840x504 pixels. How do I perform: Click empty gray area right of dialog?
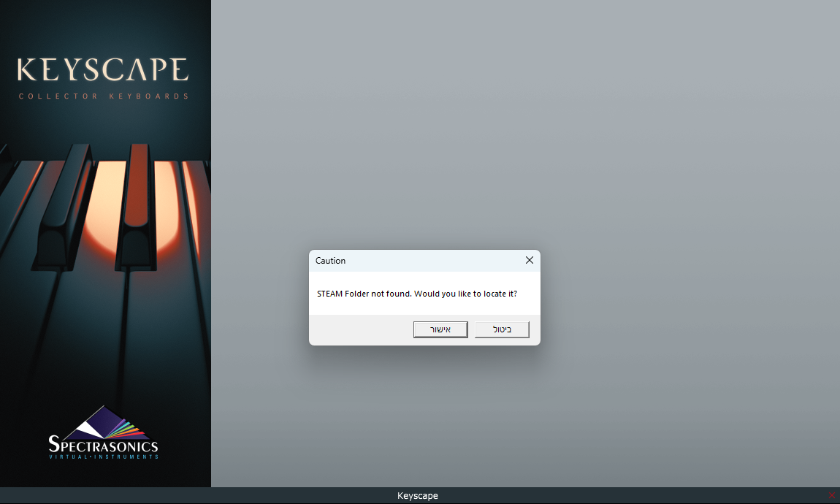687,292
